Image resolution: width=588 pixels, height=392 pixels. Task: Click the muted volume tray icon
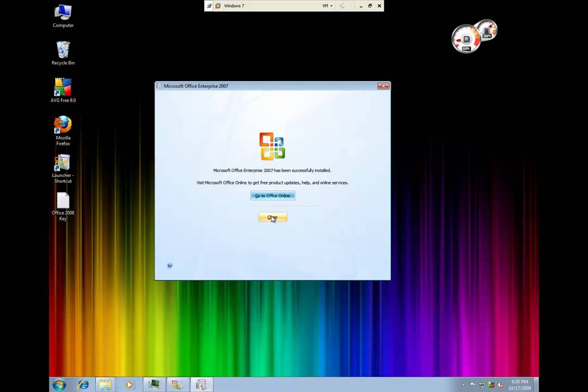[500, 385]
